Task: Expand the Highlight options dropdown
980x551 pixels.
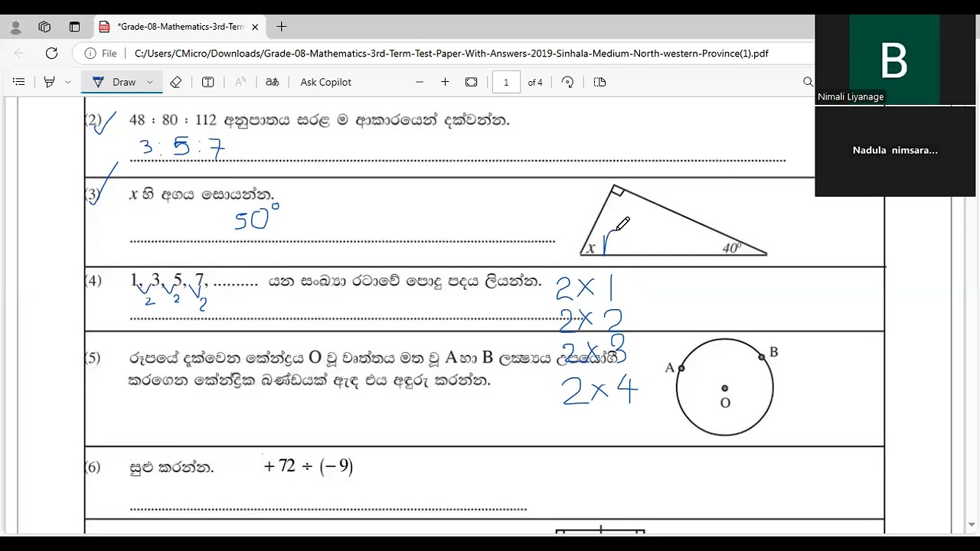Action: 68,82
